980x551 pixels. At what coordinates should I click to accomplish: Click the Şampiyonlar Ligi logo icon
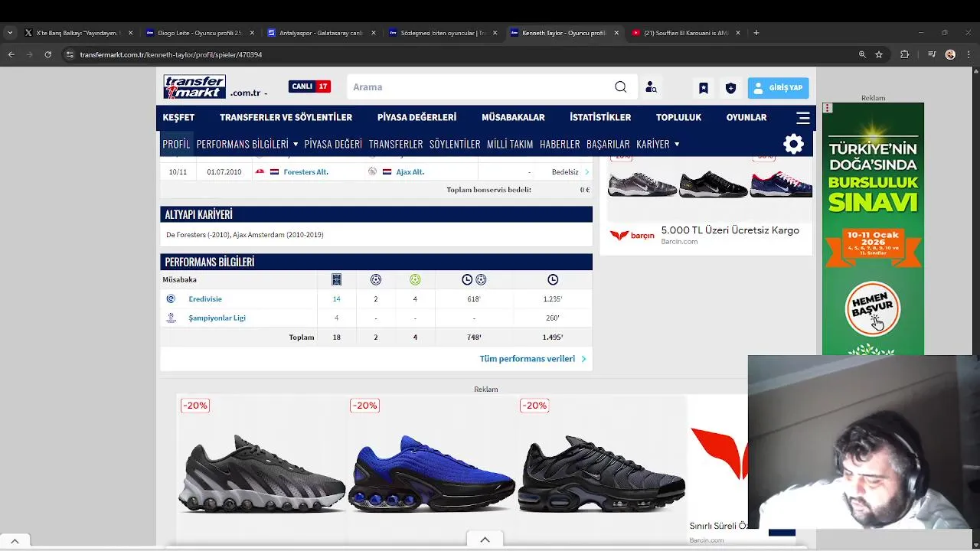coord(171,318)
